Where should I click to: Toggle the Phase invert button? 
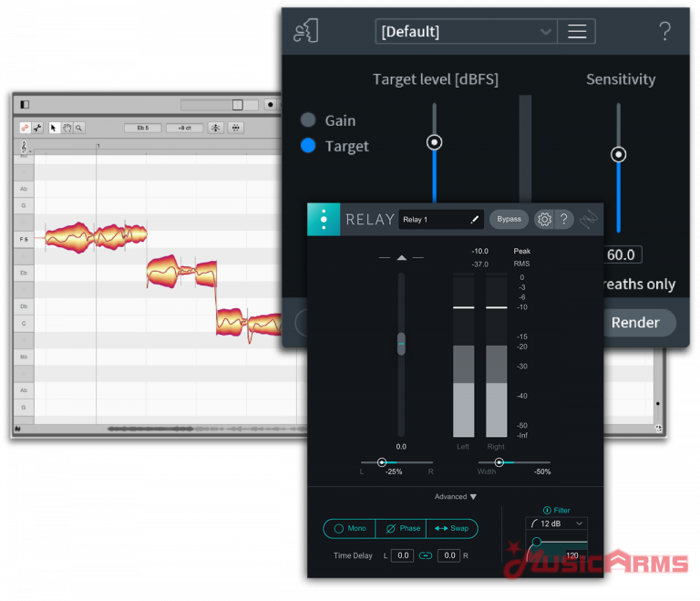click(x=401, y=528)
